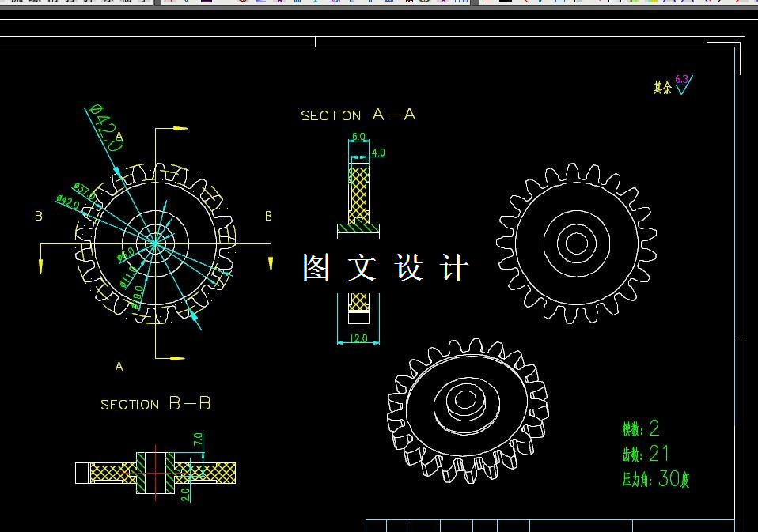Select the 6.0 width dimension in section A-A
Screen dimensions: 758x532
coord(358,137)
